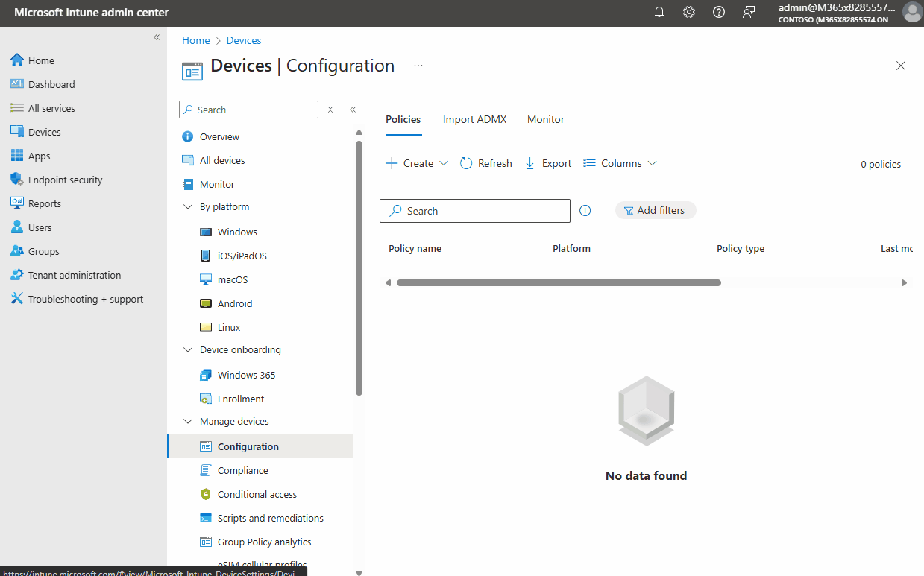
Task: Open the settings gear in header
Action: click(x=689, y=13)
